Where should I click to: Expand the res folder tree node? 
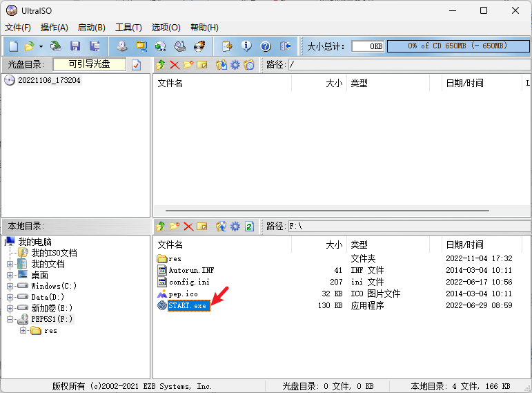pyautogui.click(x=23, y=331)
